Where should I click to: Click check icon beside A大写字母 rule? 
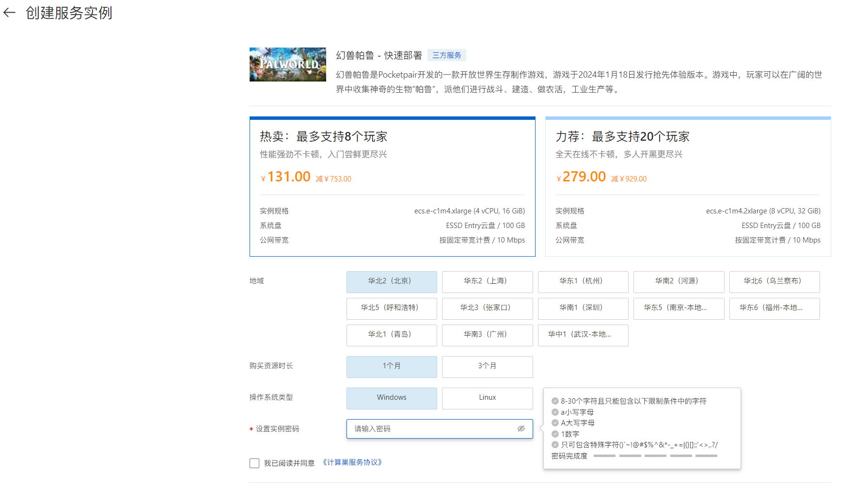tap(555, 423)
